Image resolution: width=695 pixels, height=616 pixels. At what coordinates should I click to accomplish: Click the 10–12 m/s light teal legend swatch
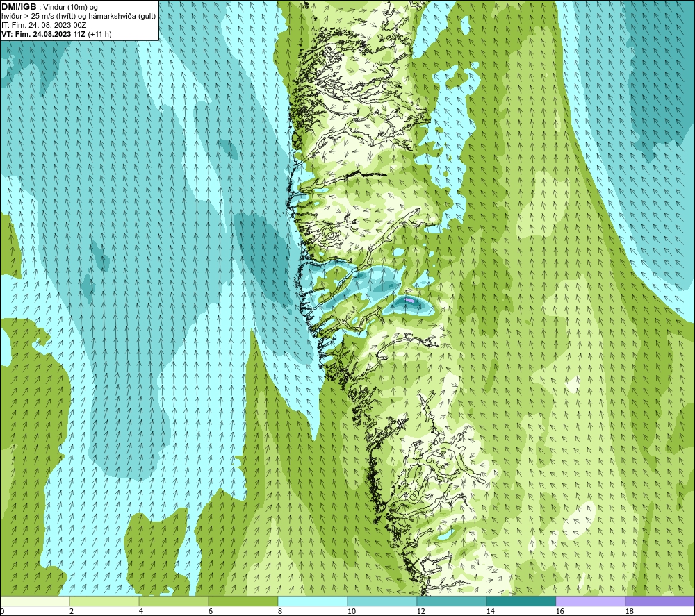[x=382, y=601]
